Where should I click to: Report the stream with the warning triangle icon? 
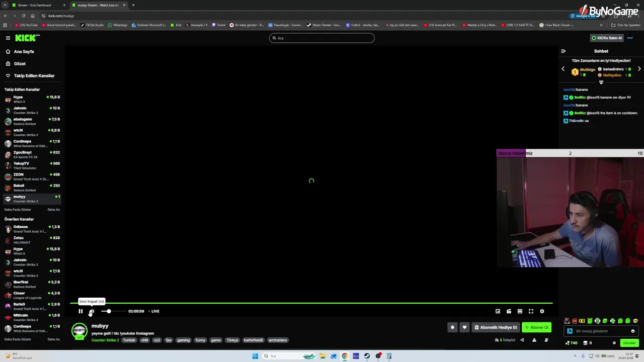click(x=534, y=340)
